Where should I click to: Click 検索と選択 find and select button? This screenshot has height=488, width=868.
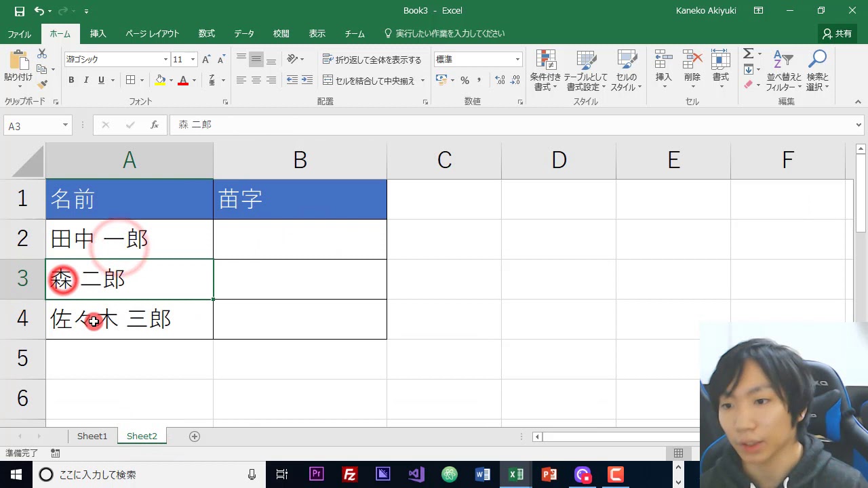818,70
